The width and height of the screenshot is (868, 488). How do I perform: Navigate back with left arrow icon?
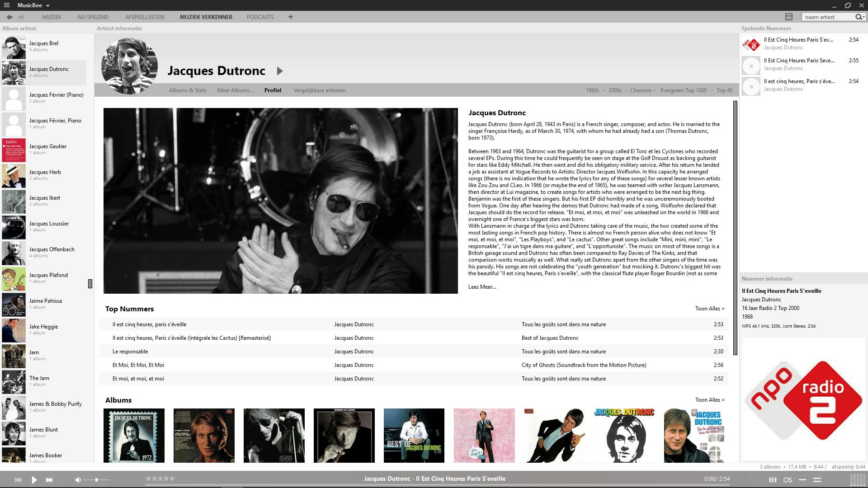(x=9, y=17)
